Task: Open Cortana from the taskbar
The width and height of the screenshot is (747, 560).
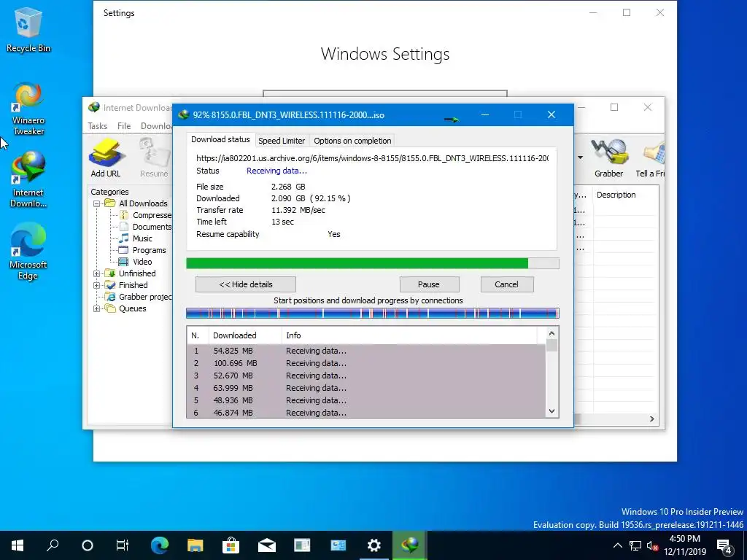Action: pyautogui.click(x=88, y=545)
